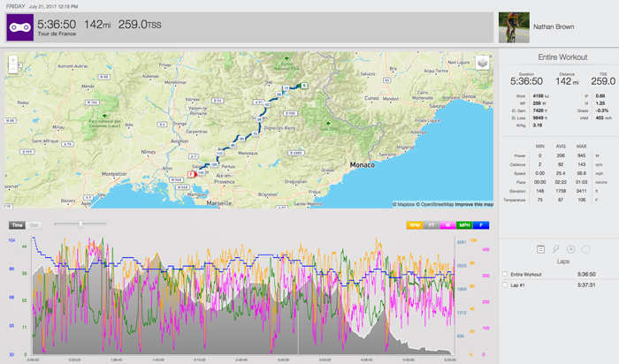The height and width of the screenshot is (364, 619).
Task: Open the map layers selector
Action: (x=483, y=63)
